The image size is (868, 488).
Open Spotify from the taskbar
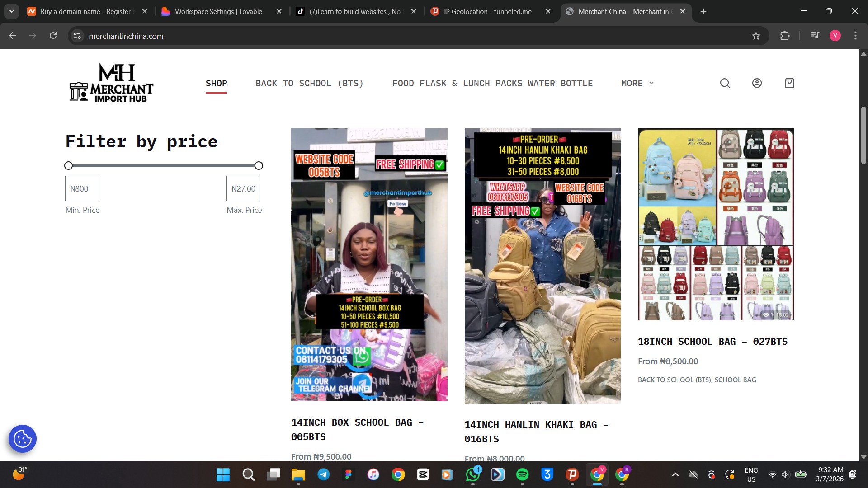[x=522, y=474]
